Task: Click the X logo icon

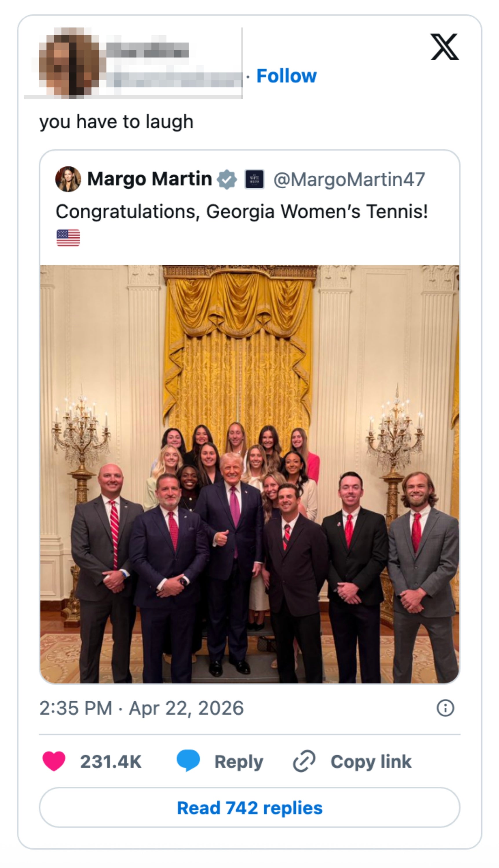Action: click(445, 47)
